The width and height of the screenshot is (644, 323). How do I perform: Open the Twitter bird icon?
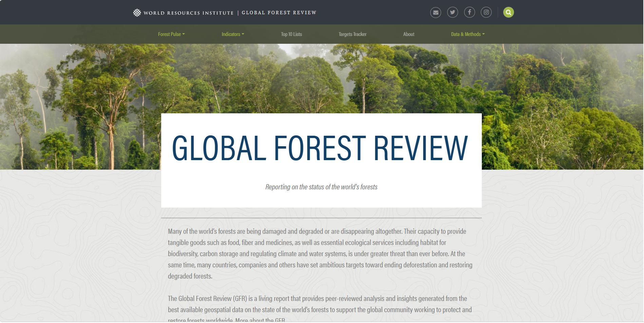click(x=453, y=13)
